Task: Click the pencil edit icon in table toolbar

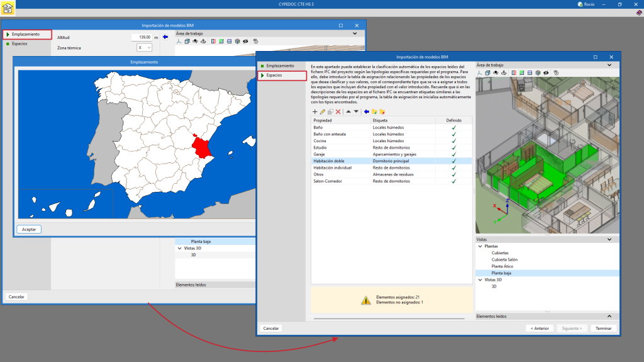Action: pos(323,111)
